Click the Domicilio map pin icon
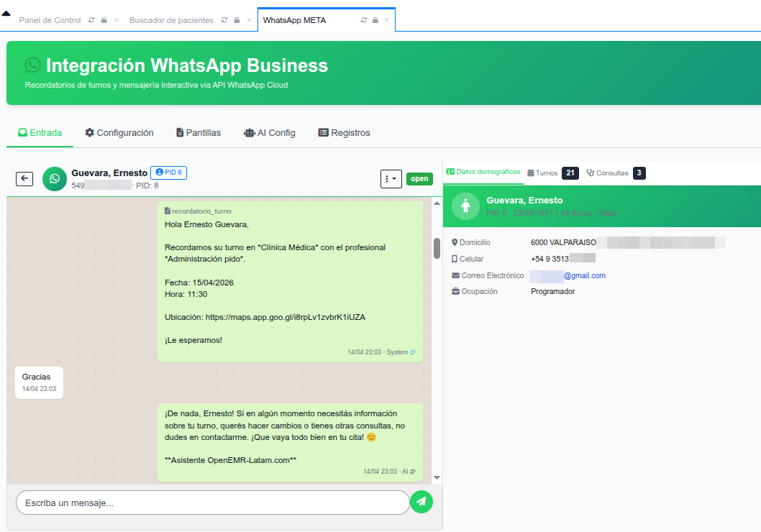The image size is (761, 532). pyautogui.click(x=455, y=242)
